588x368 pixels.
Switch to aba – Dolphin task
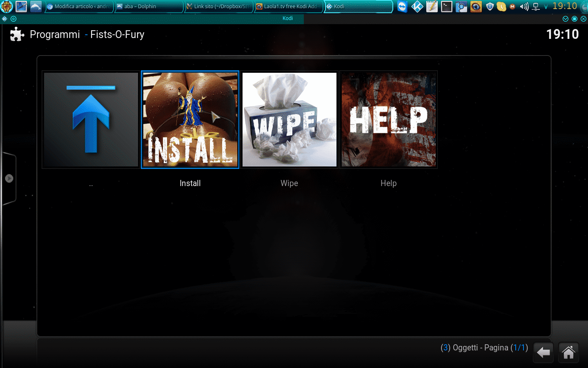(x=149, y=7)
